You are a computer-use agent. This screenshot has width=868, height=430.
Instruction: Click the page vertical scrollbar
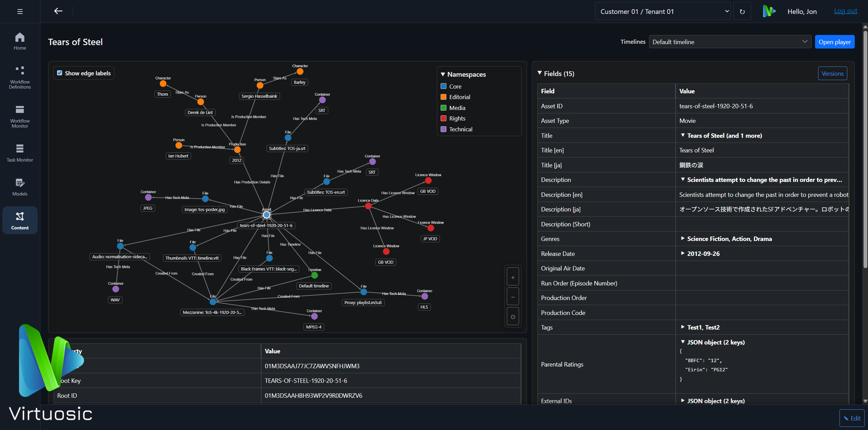click(x=865, y=149)
